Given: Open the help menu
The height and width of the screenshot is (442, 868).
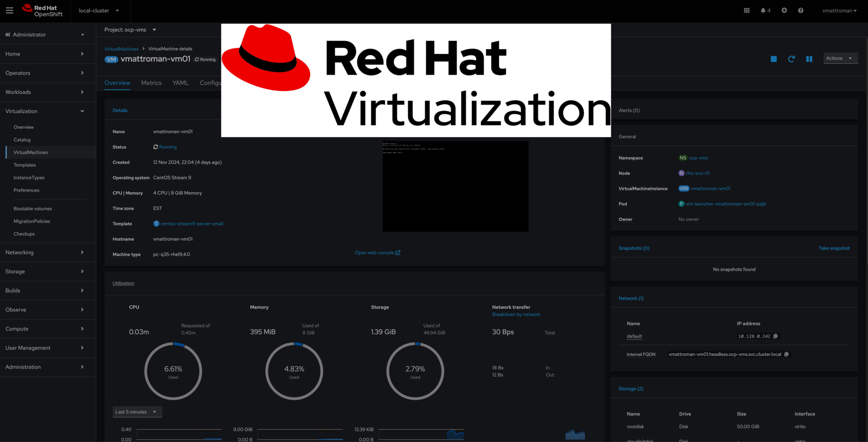Looking at the screenshot, I should coord(801,10).
